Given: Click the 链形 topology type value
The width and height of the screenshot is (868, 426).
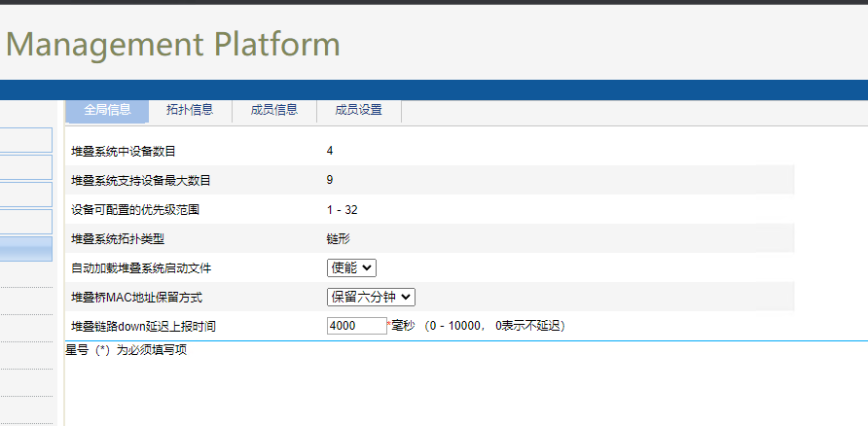Looking at the screenshot, I should coord(338,238).
